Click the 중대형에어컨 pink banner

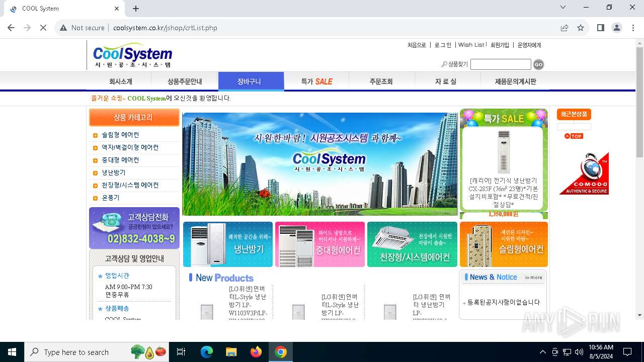tap(320, 244)
